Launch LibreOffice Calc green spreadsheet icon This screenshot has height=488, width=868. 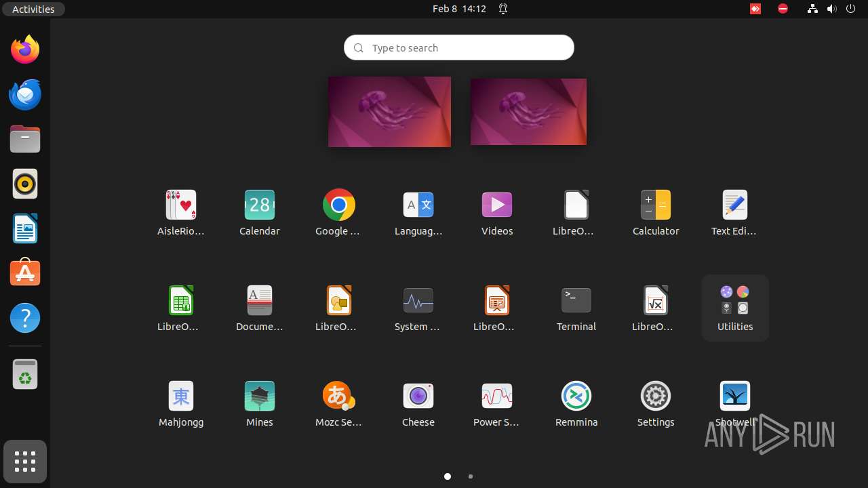coord(181,308)
